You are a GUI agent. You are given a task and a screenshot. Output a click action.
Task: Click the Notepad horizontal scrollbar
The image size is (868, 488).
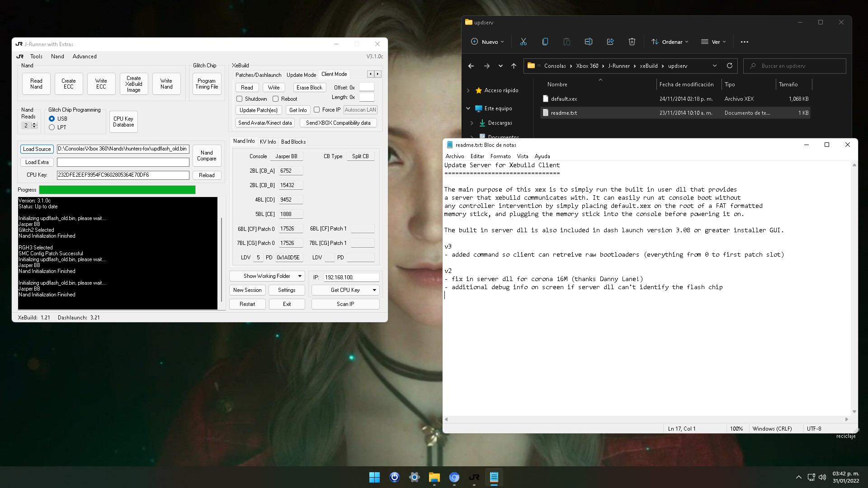click(x=646, y=419)
